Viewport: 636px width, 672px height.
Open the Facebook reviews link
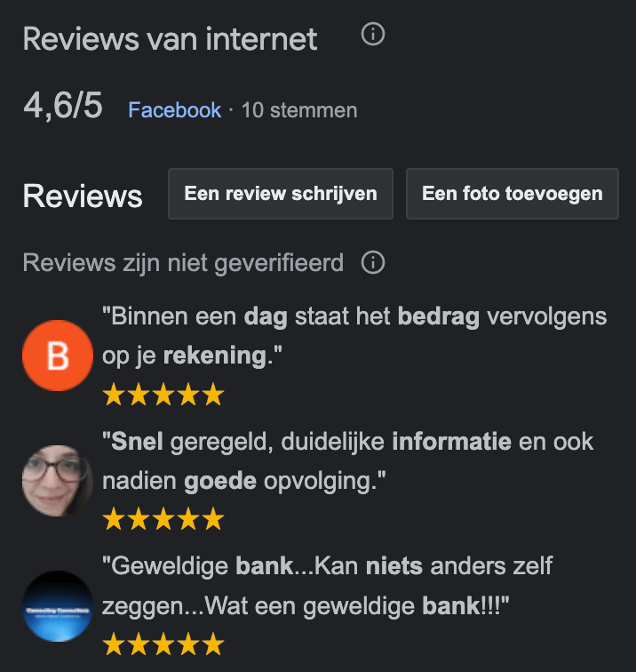point(175,110)
